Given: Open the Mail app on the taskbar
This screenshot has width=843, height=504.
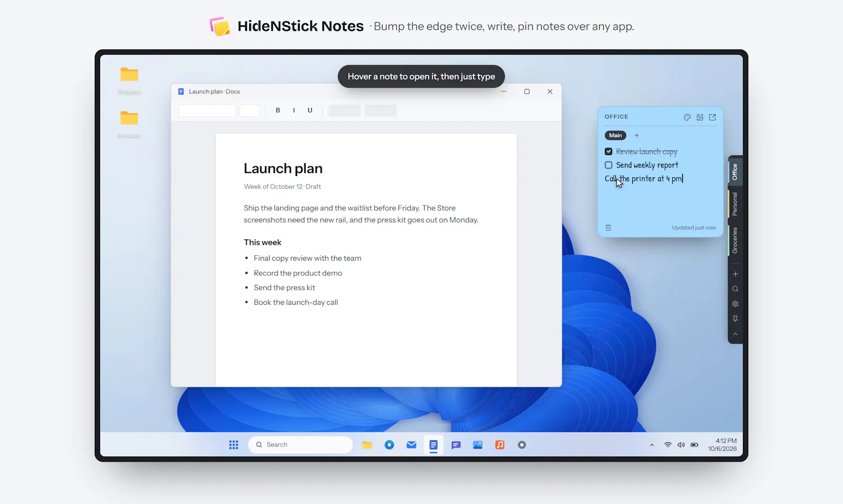Looking at the screenshot, I should 411,445.
